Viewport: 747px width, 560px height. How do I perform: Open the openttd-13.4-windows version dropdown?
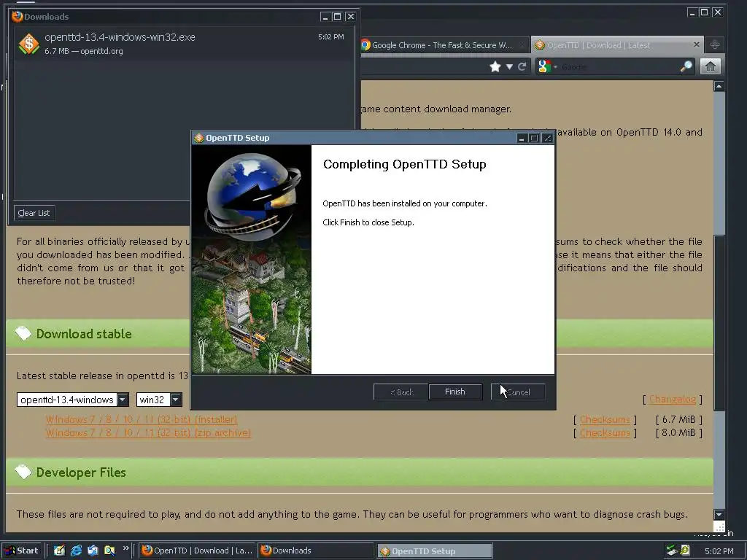tap(73, 400)
